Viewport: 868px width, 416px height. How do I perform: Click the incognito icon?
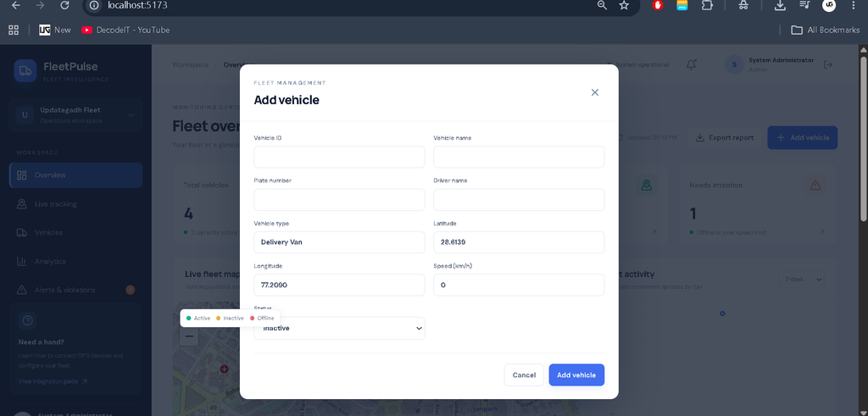[744, 5]
